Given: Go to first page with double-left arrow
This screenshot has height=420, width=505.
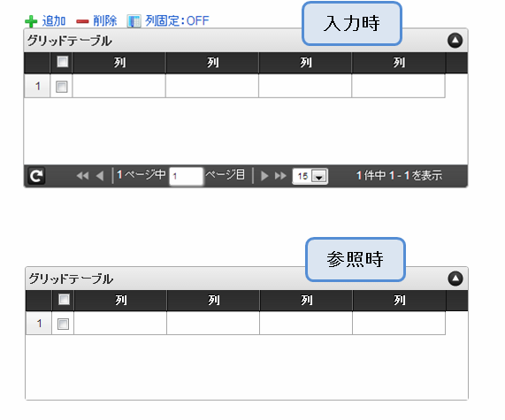Looking at the screenshot, I should (82, 176).
